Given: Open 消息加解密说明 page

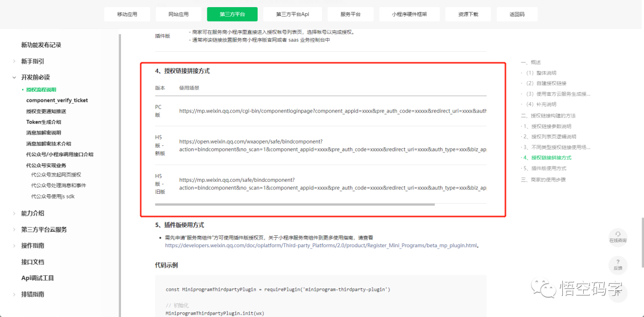Looking at the screenshot, I should point(44,133).
